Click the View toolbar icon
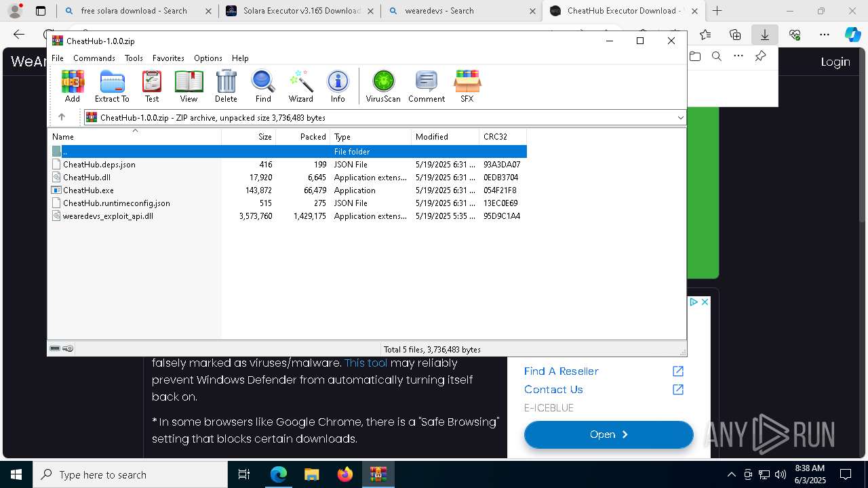This screenshot has height=488, width=868. tap(189, 86)
